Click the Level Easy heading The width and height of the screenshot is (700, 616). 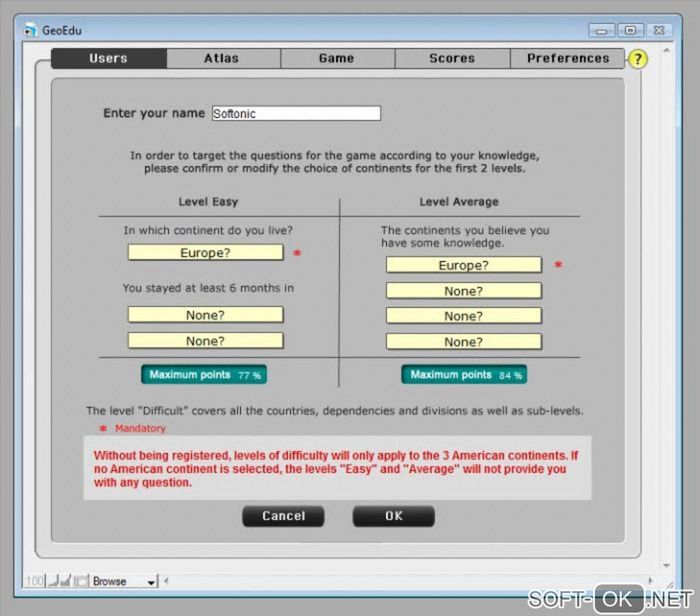tap(208, 202)
